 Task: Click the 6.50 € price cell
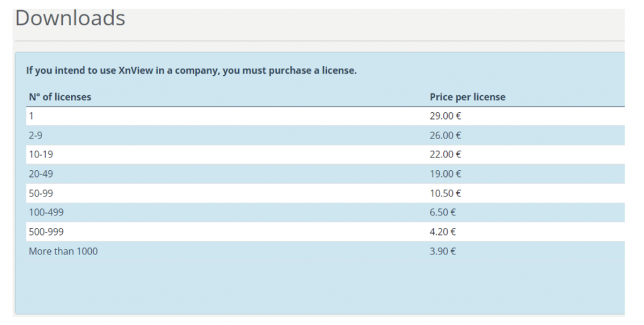pyautogui.click(x=443, y=212)
